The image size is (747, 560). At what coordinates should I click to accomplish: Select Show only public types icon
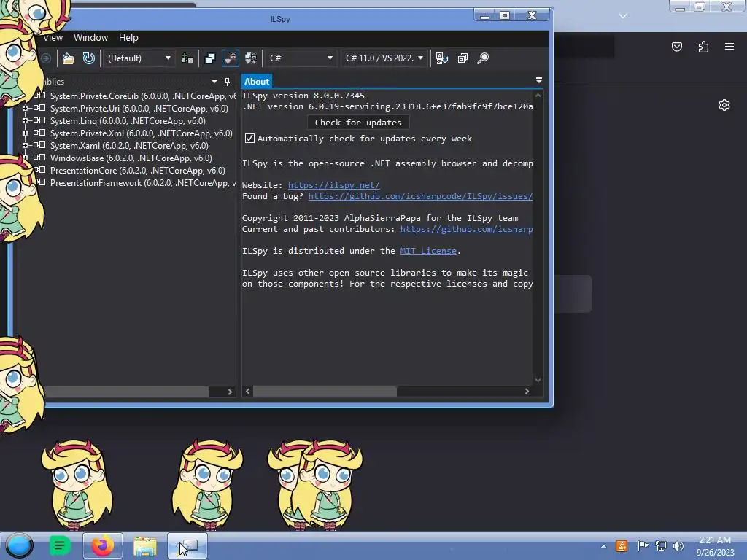[209, 58]
